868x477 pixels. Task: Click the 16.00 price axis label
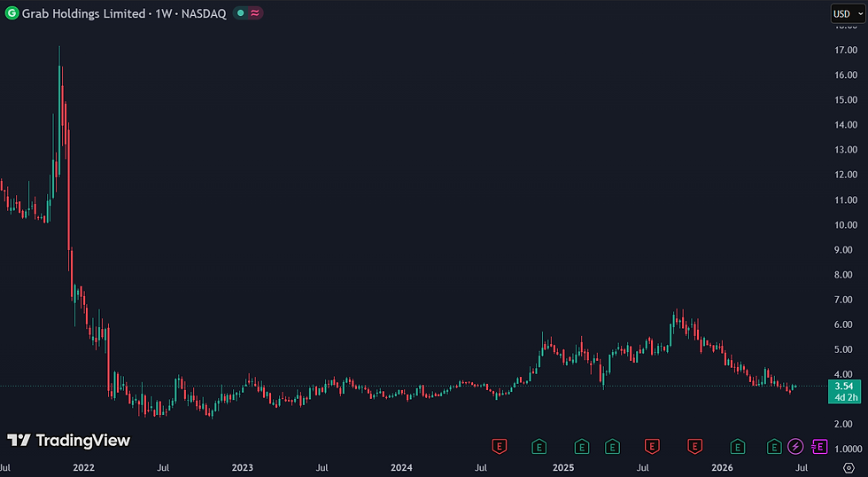846,74
